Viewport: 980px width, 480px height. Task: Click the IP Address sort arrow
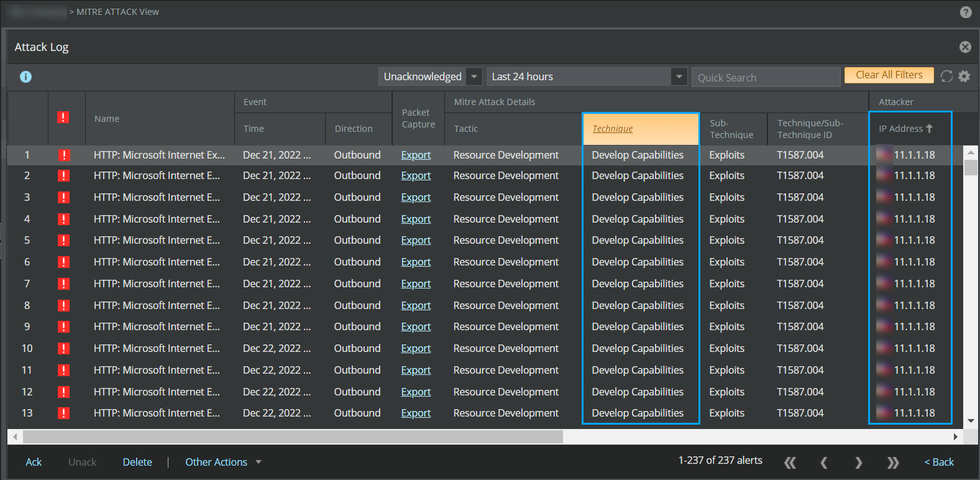point(930,129)
